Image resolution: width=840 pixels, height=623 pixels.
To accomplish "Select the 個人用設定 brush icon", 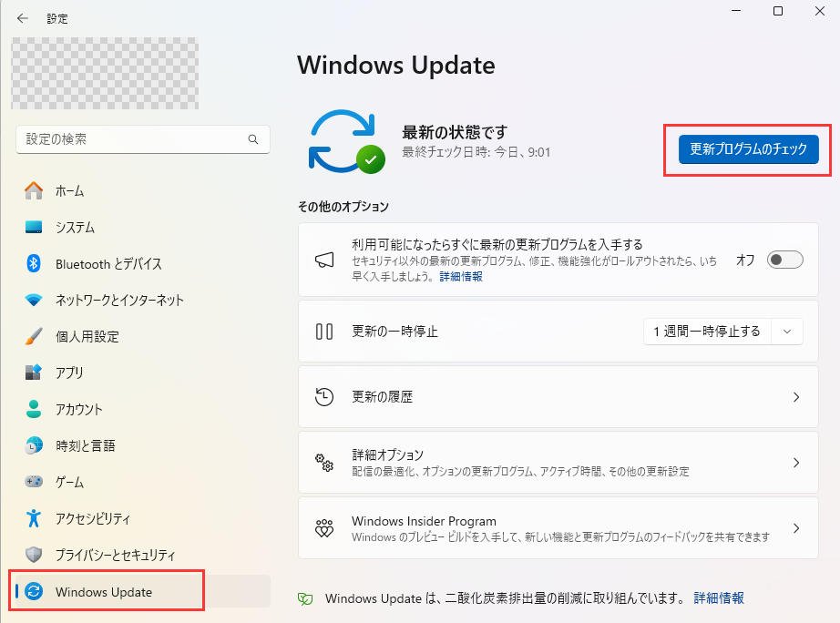I will [x=32, y=336].
